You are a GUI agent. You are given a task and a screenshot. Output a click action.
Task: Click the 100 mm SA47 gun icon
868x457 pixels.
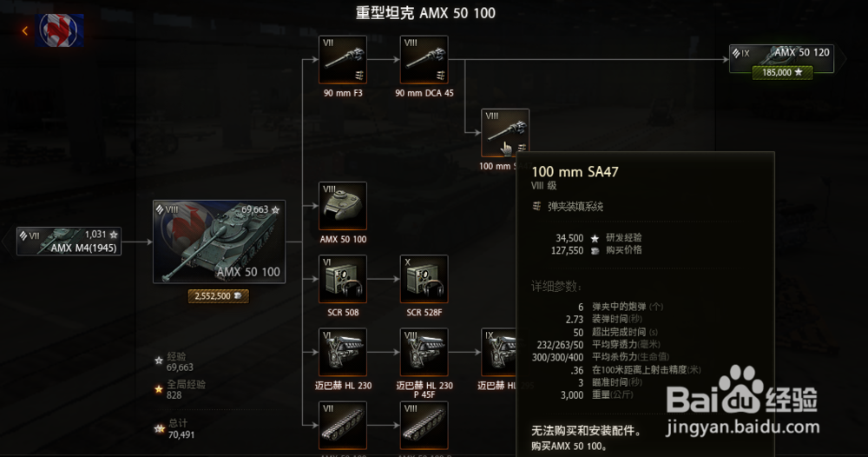505,130
